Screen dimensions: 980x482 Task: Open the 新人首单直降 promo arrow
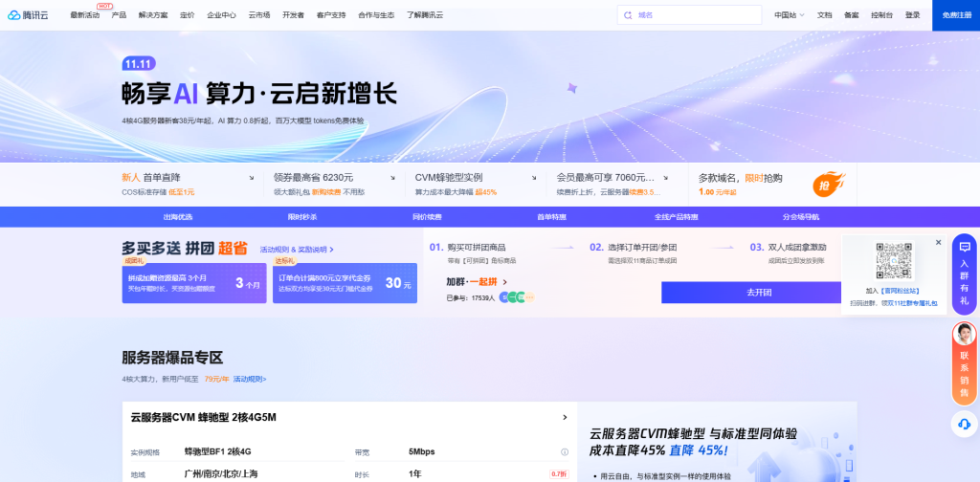click(x=252, y=178)
